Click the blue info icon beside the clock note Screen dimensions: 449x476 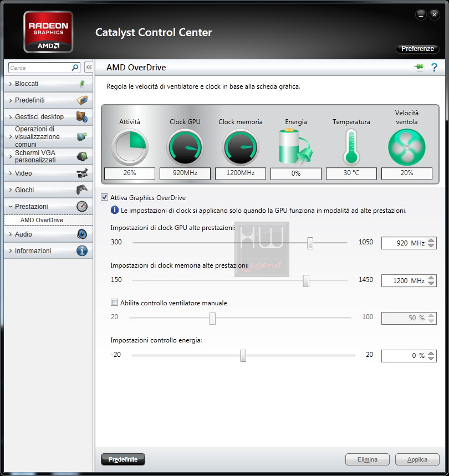[x=114, y=210]
